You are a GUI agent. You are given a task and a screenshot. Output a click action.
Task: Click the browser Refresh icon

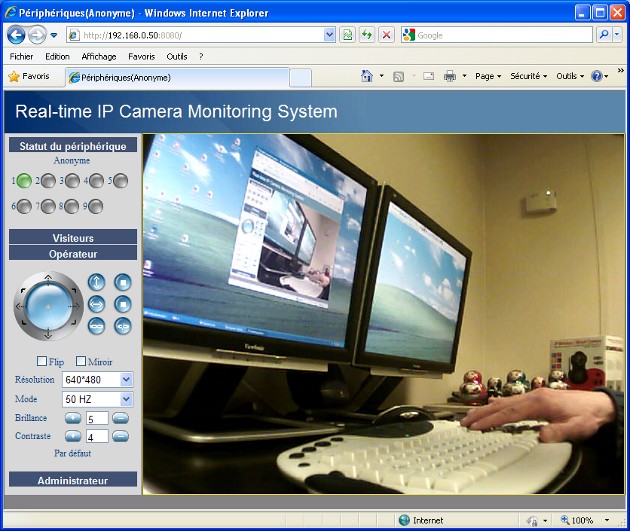tap(366, 35)
